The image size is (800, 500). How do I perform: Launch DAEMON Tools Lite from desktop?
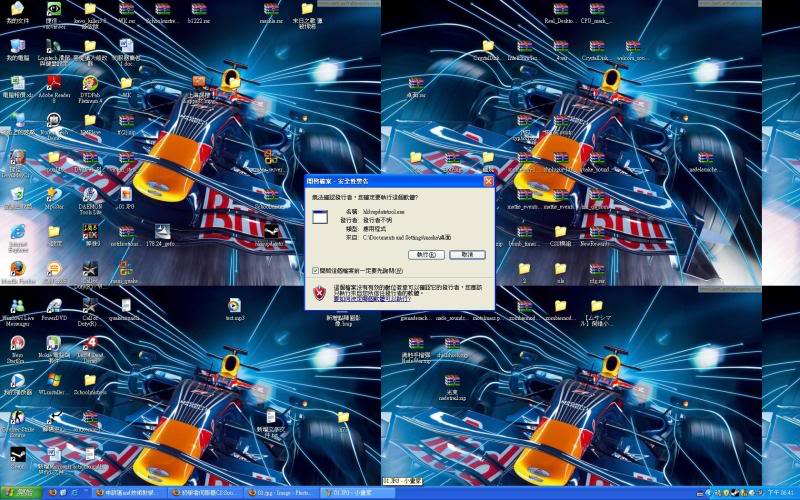pyautogui.click(x=90, y=196)
